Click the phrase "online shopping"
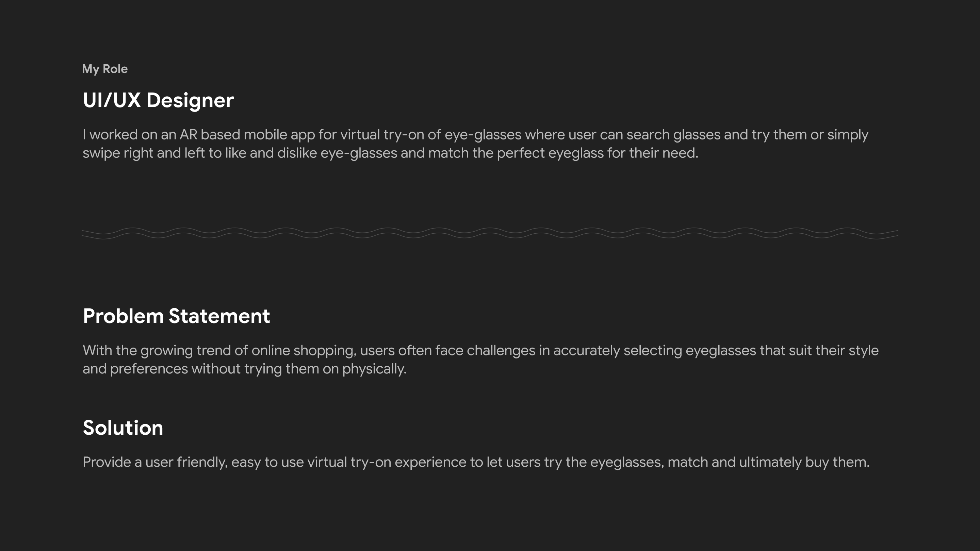The width and height of the screenshot is (980, 551). pos(304,350)
